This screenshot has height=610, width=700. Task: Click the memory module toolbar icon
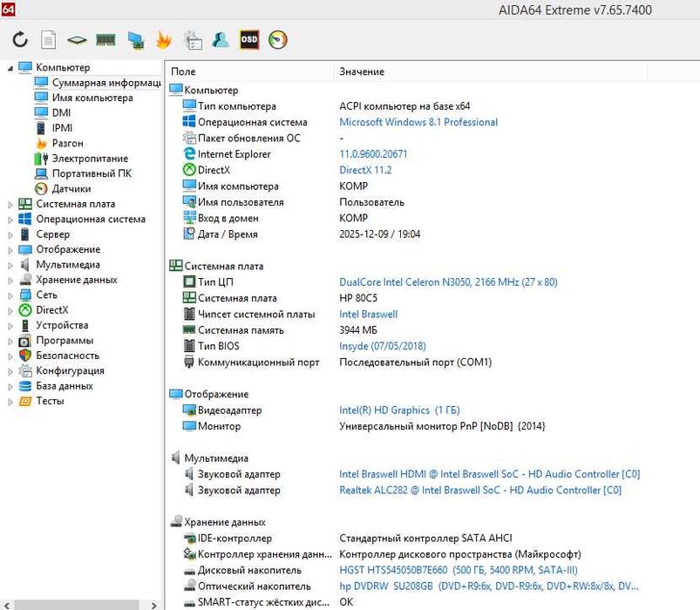[105, 40]
